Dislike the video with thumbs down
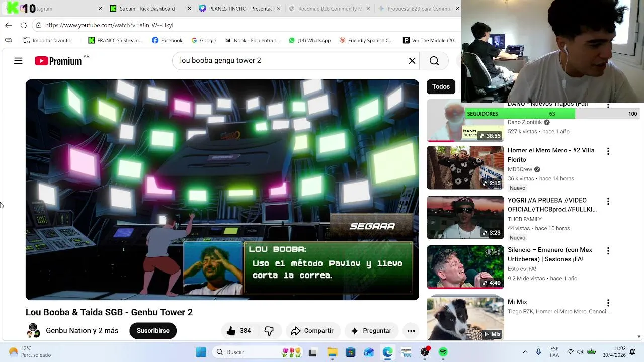 [x=269, y=331]
